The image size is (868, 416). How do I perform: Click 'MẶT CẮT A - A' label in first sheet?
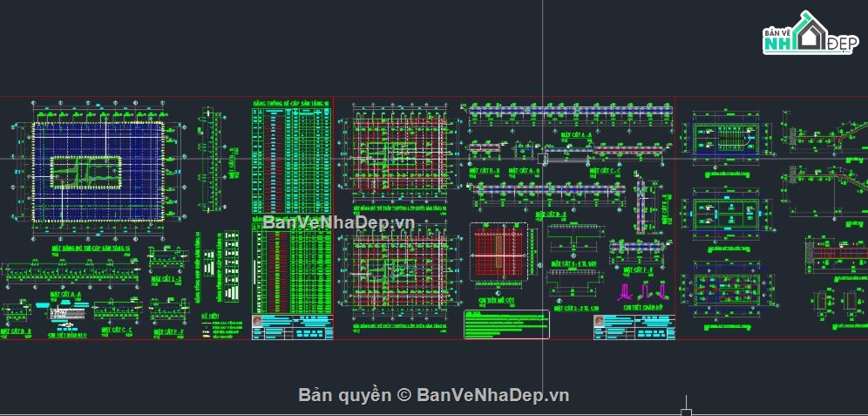[66, 294]
